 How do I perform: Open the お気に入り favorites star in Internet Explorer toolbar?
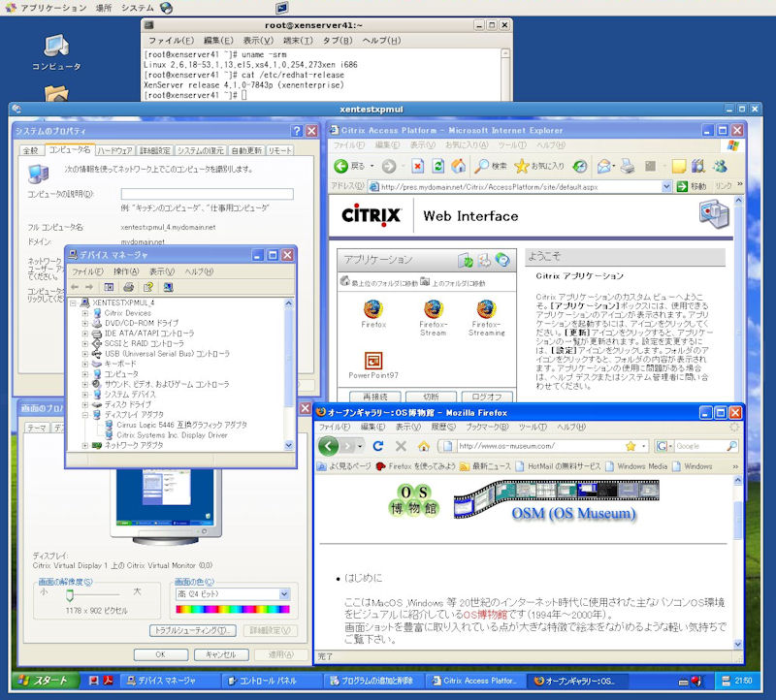(x=539, y=166)
